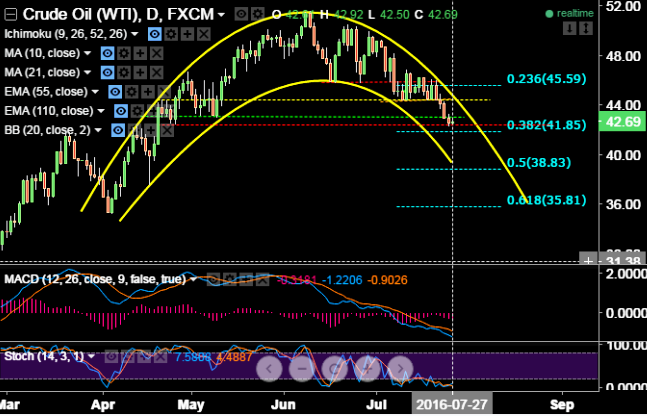Expand the BB (20, close, 2) dropdown
647x416 pixels.
tap(98, 130)
